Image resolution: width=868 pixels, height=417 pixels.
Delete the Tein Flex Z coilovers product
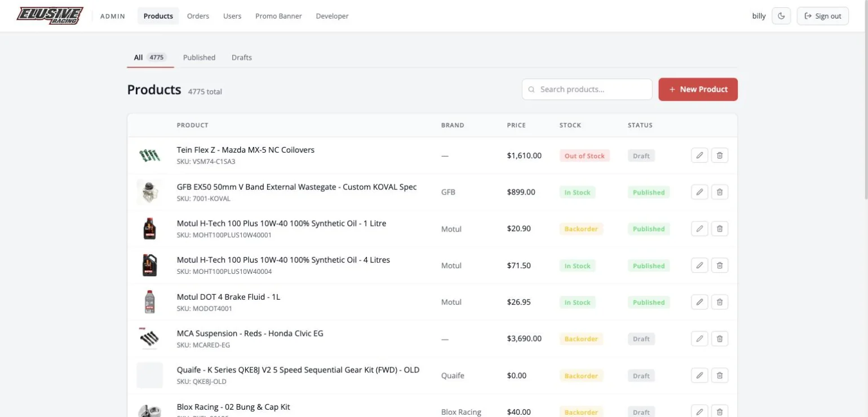tap(720, 156)
